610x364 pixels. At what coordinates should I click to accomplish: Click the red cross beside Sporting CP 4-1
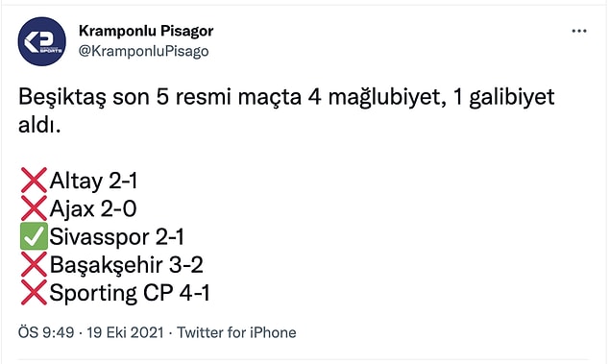pos(34,292)
